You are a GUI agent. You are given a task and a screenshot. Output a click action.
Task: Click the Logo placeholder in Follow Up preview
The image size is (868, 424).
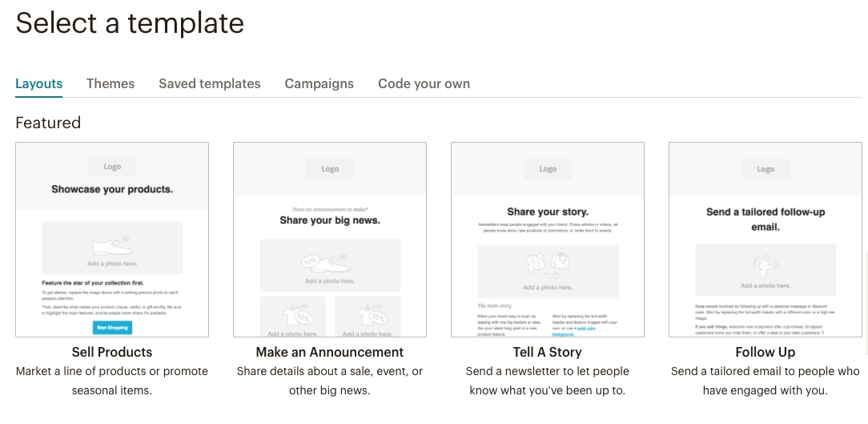(x=766, y=169)
